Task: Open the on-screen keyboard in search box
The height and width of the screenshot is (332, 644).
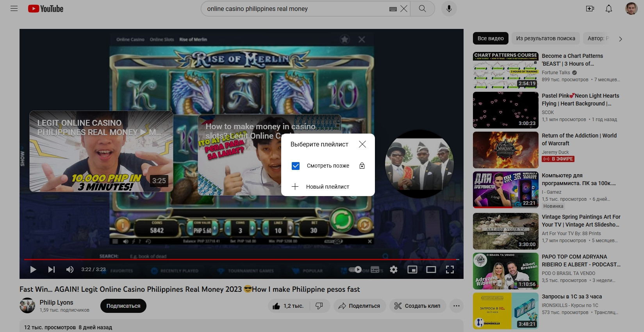Action: (393, 9)
